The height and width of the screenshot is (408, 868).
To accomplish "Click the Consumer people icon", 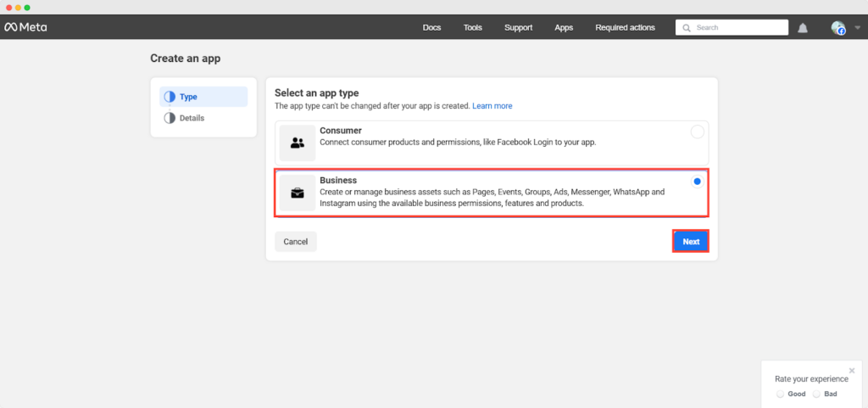I will (x=298, y=143).
